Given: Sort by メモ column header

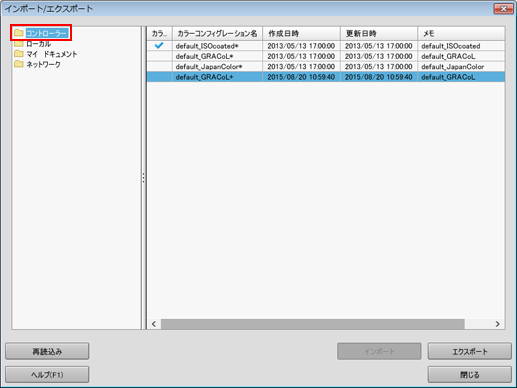Looking at the screenshot, I should point(461,34).
